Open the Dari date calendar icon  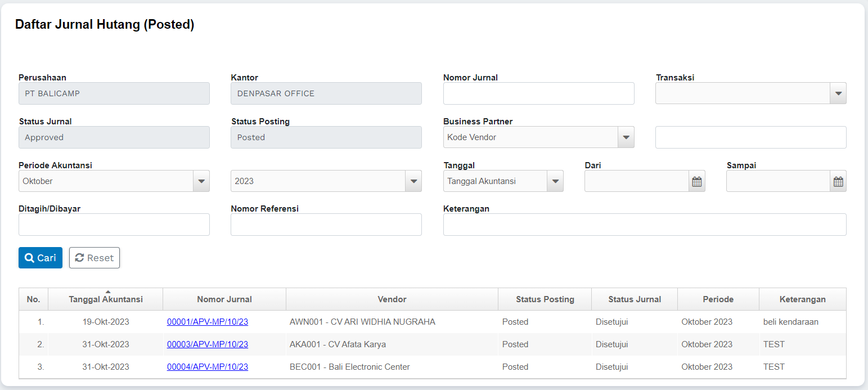pyautogui.click(x=696, y=181)
